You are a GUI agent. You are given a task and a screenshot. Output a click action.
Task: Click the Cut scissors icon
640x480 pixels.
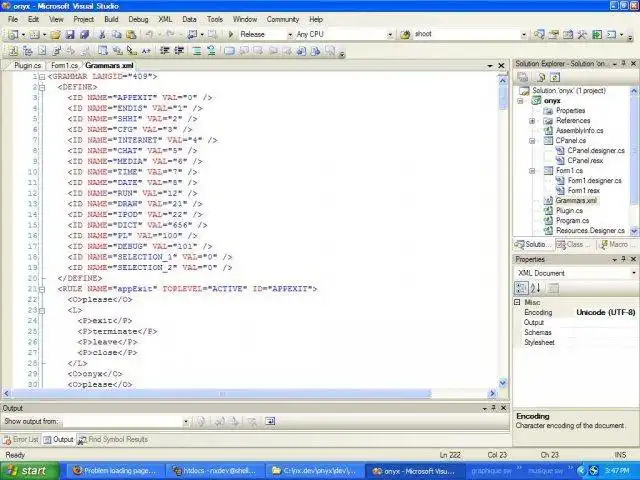point(102,35)
